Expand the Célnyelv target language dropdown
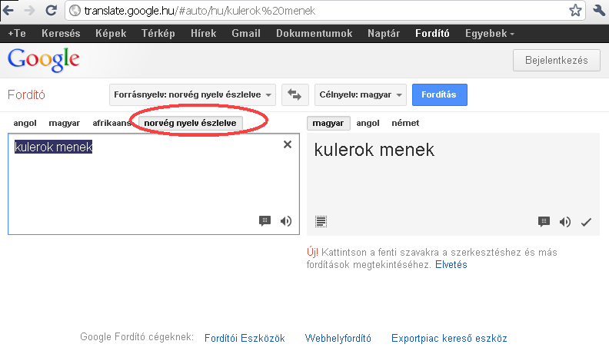Viewport: 609px width, 364px height. pyautogui.click(x=360, y=95)
